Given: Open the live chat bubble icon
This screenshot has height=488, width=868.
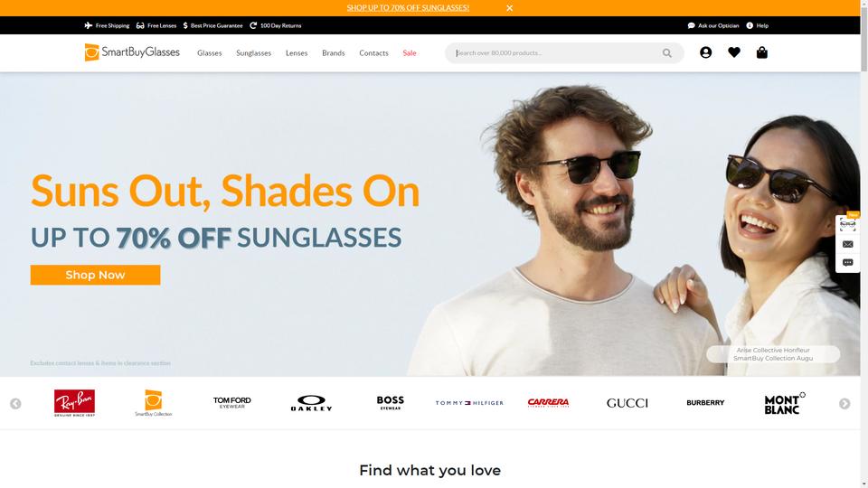Looking at the screenshot, I should coord(847,263).
